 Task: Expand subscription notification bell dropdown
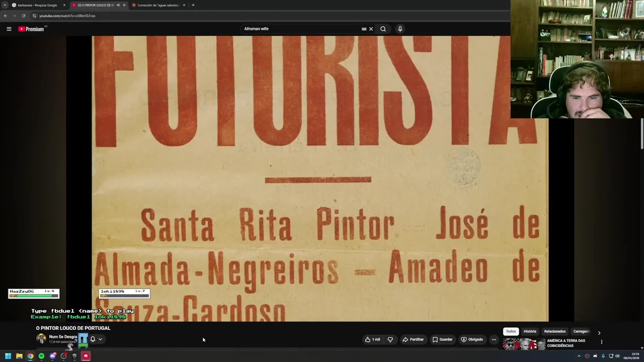96,339
